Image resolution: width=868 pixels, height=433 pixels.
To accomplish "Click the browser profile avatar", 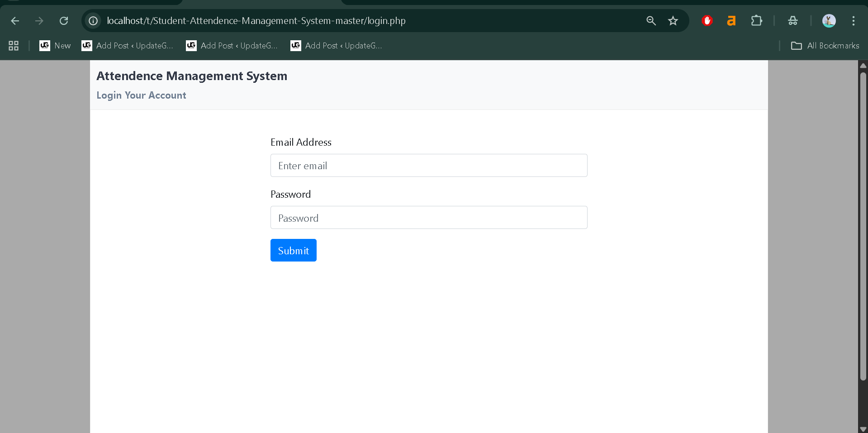I will coord(829,20).
